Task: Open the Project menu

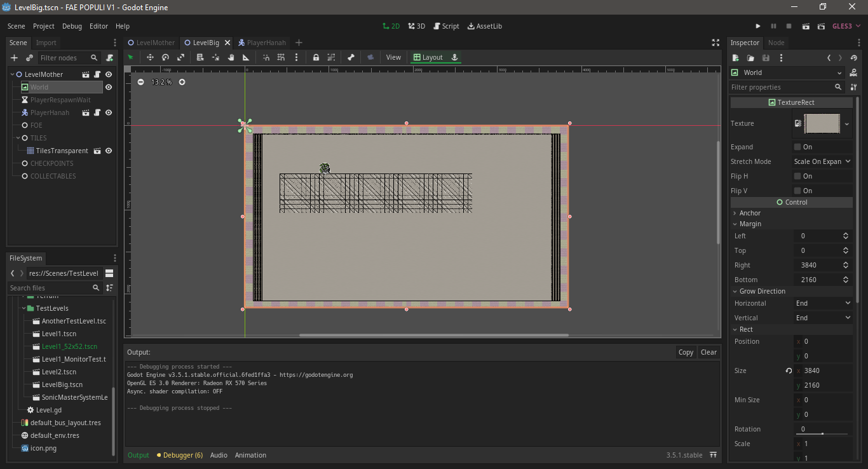Action: pyautogui.click(x=44, y=26)
